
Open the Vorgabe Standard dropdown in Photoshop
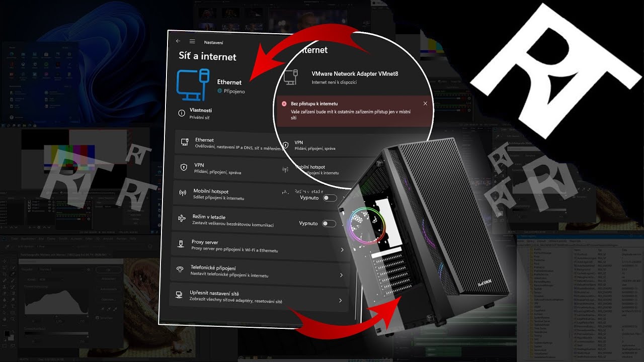pyautogui.click(x=61, y=269)
